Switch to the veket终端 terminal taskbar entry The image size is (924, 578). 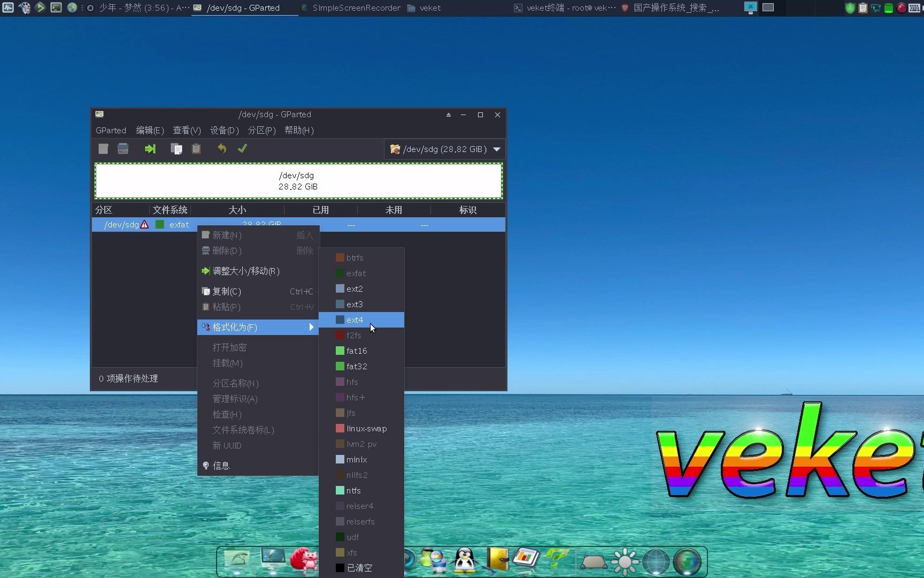(565, 8)
